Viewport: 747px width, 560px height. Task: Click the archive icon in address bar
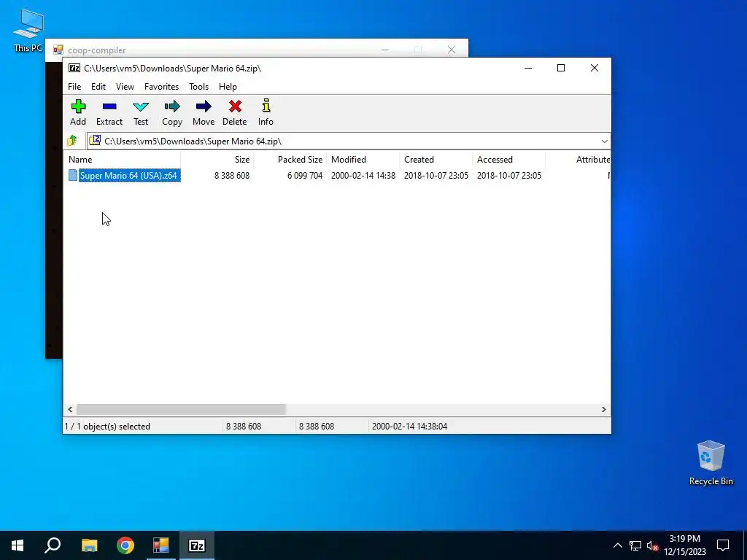[95, 141]
